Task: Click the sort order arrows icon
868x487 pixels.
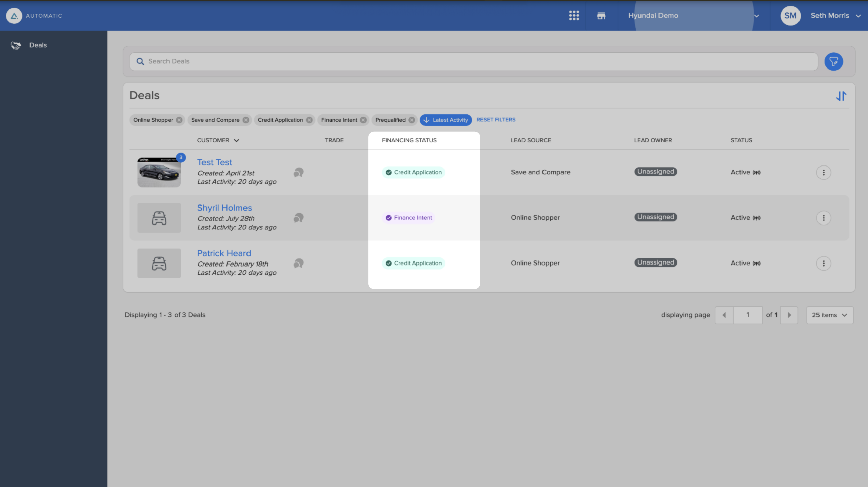Action: click(841, 96)
